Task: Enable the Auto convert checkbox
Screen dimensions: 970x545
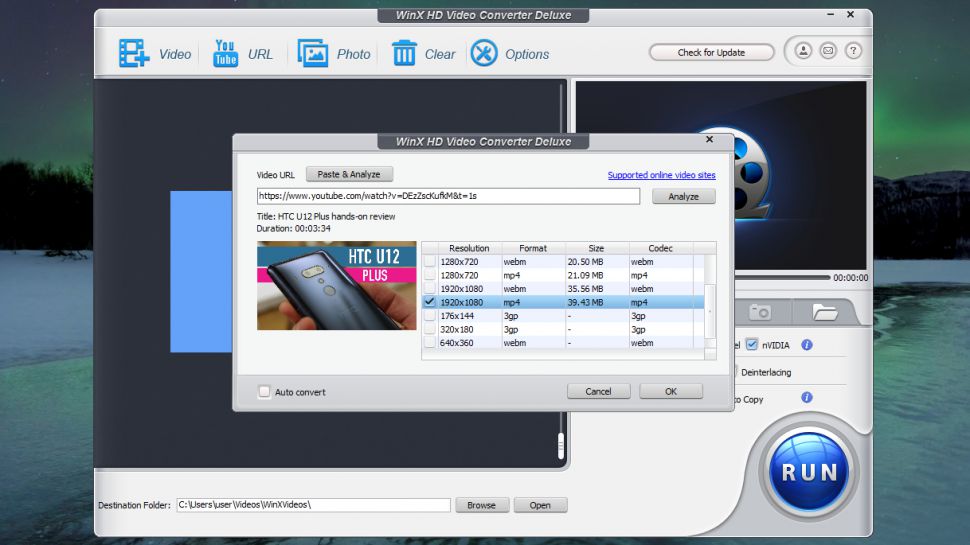Action: coord(265,392)
